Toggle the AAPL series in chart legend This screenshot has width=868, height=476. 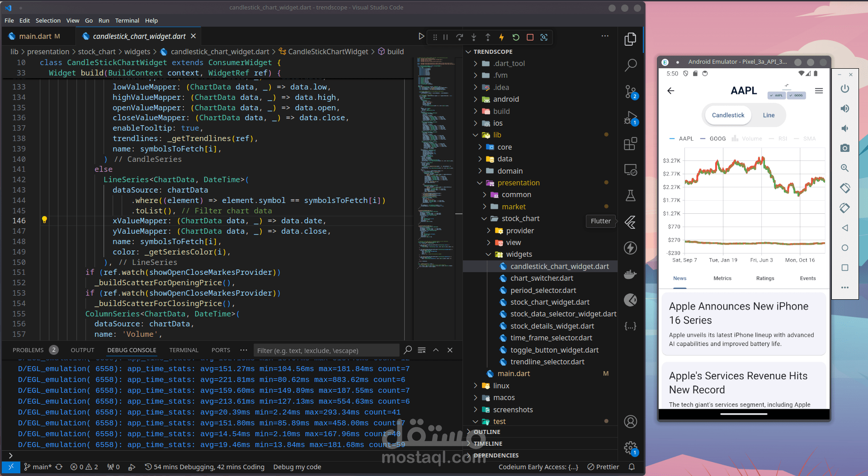(x=681, y=139)
